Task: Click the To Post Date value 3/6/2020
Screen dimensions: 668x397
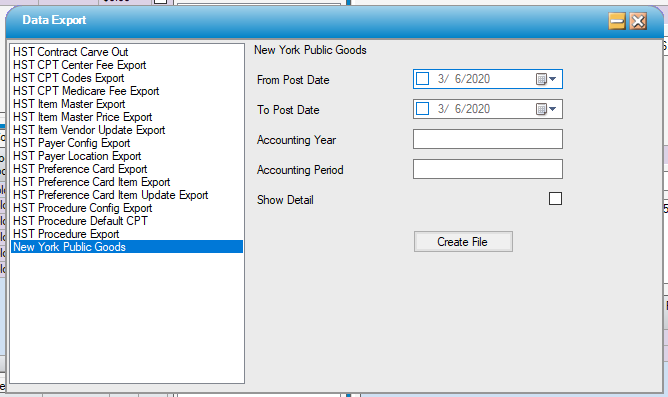Action: click(464, 109)
